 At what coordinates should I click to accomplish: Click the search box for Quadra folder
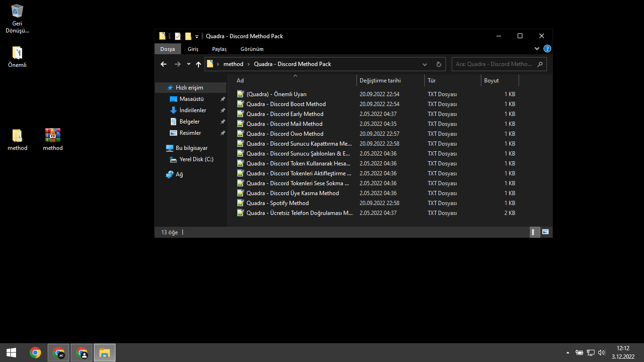pyautogui.click(x=499, y=64)
